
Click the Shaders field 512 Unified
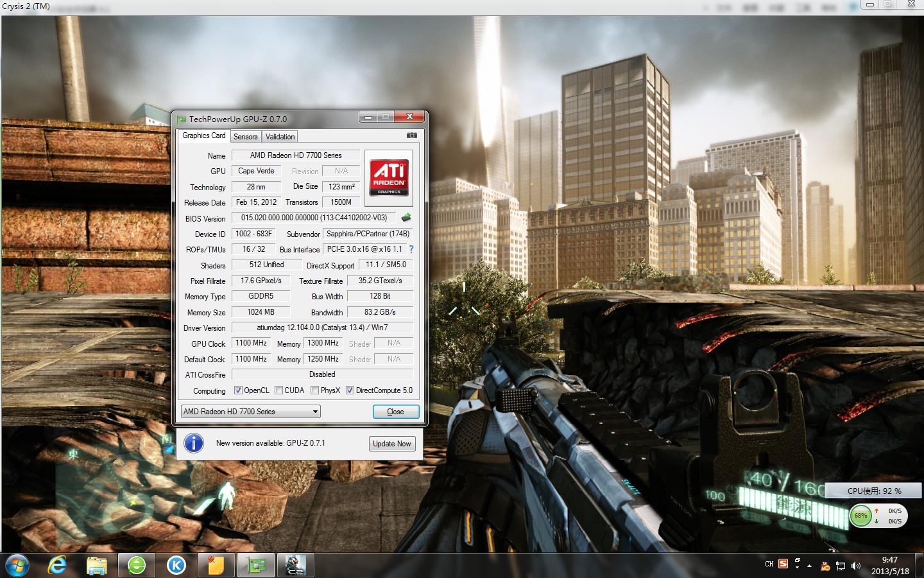[x=266, y=265]
